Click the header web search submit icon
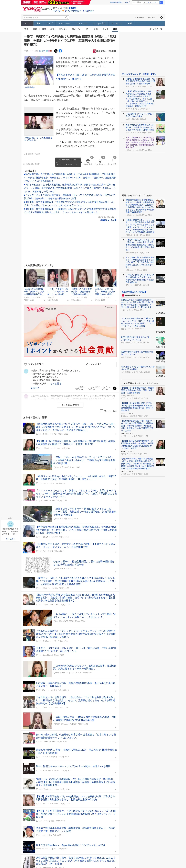The height and width of the screenshot is (868, 186). pos(161,2)
